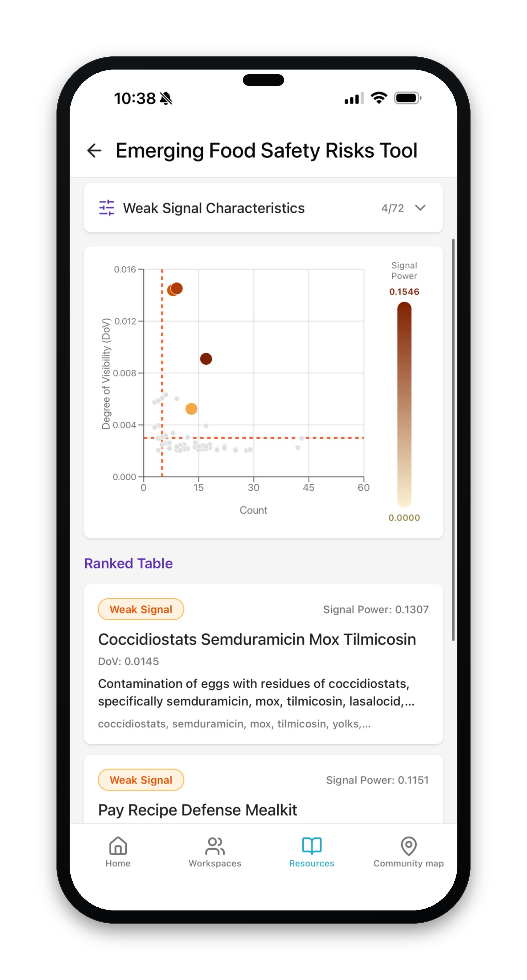Click the battery status icon

(x=407, y=98)
